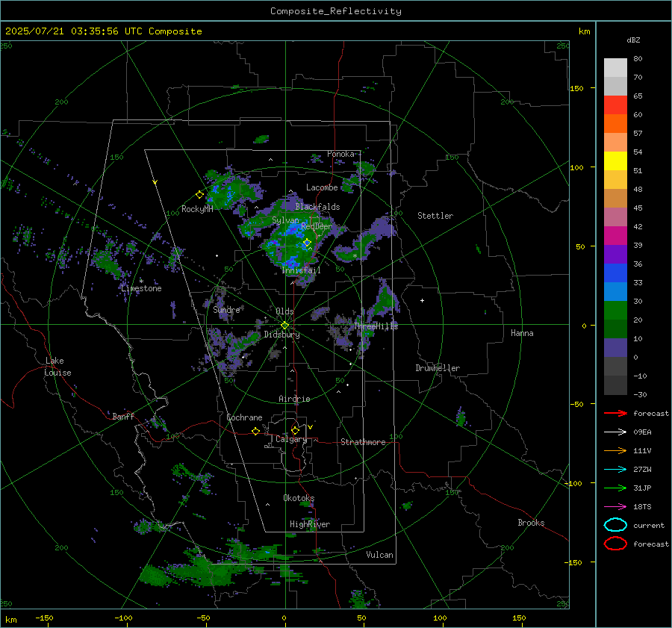The image size is (672, 628).
Task: Click the Cochrane town label
Action: click(x=244, y=417)
